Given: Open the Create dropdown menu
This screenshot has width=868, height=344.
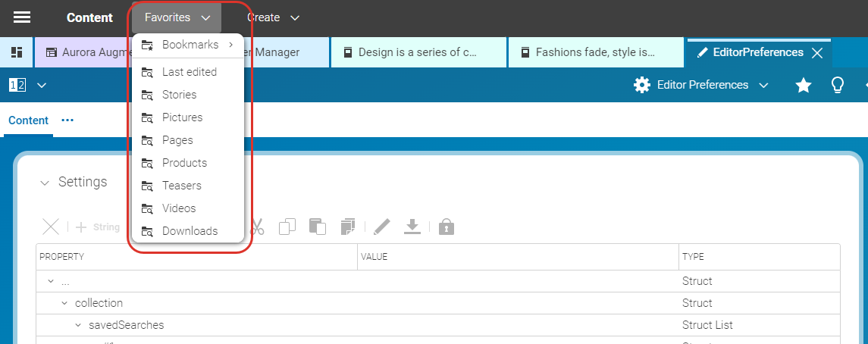Looking at the screenshot, I should click(273, 17).
